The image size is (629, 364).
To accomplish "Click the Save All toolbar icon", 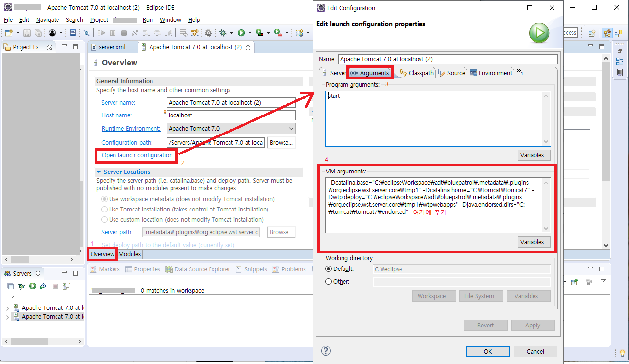I will click(38, 33).
